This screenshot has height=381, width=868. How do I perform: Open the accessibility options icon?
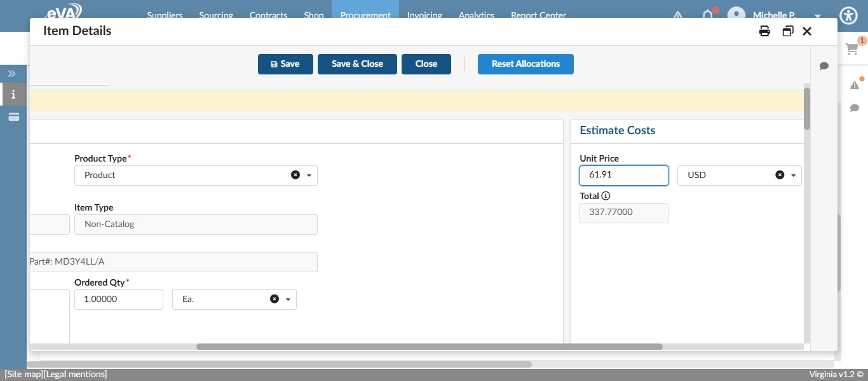848,15
